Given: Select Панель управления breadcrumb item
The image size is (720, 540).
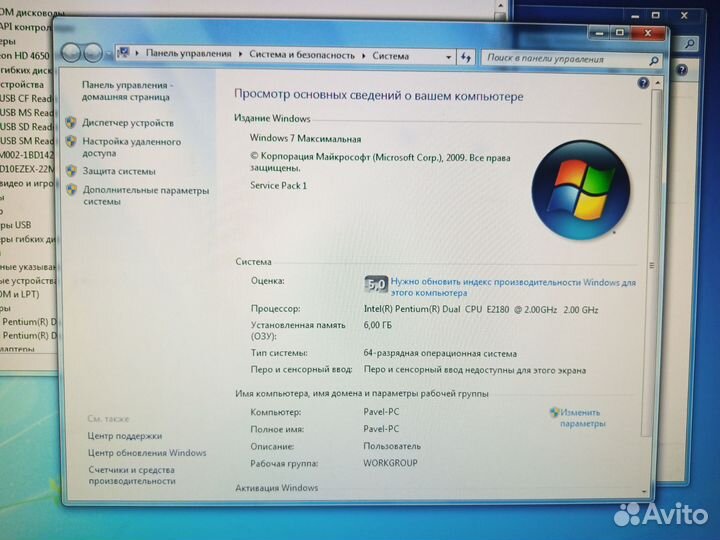Looking at the screenshot, I should click(188, 55).
